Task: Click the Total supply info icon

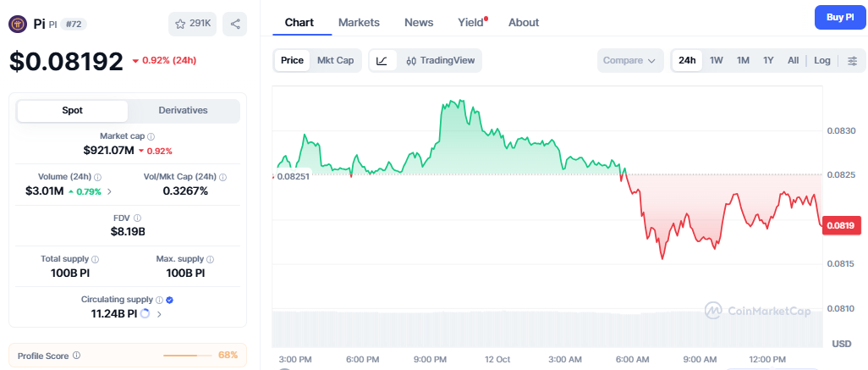Action: (x=96, y=259)
